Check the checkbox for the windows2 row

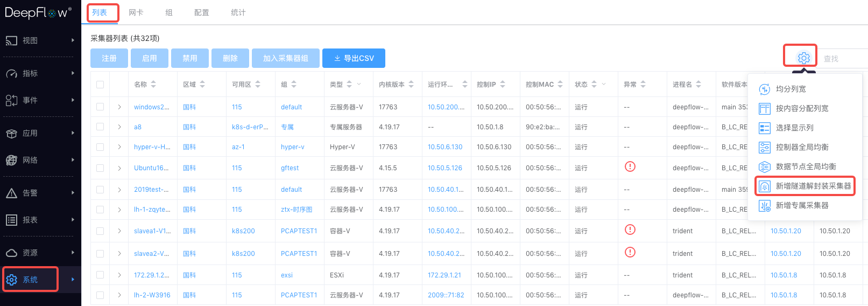pos(100,107)
